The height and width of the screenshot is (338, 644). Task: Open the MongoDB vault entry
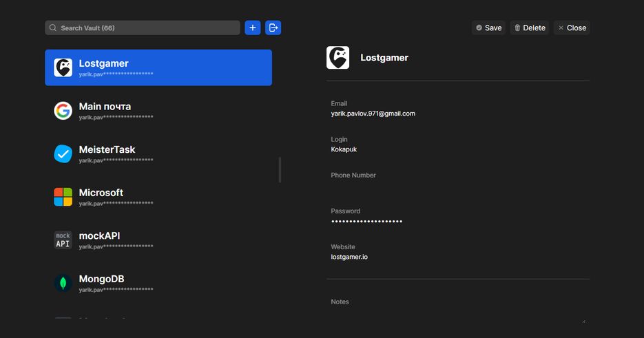[x=158, y=283]
